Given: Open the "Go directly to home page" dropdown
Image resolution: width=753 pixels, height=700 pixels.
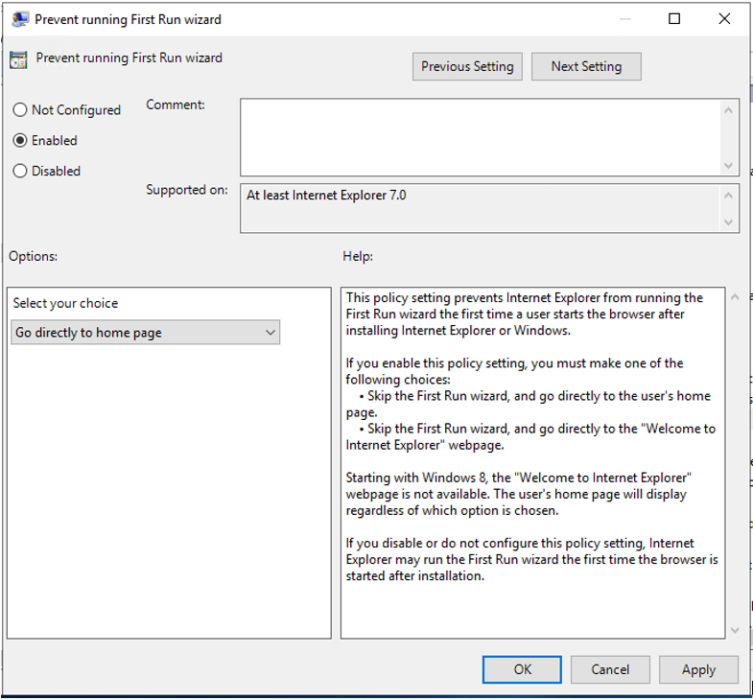Looking at the screenshot, I should click(x=145, y=333).
